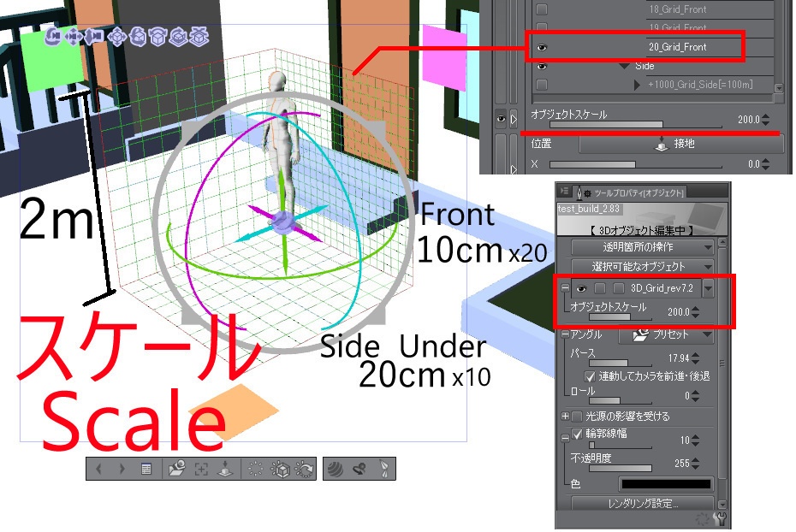Open the object list icon on bottom toolbar
Screen dimensions: 796x532
146,469
